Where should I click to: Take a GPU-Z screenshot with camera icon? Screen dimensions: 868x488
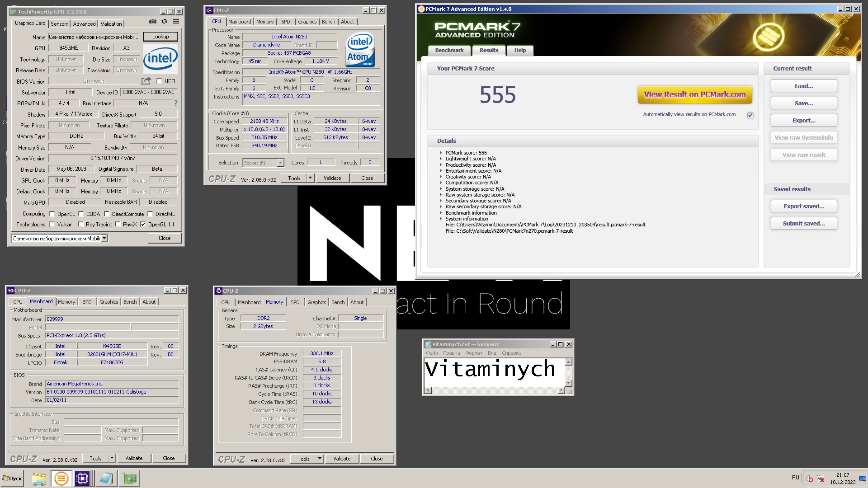coord(153,22)
